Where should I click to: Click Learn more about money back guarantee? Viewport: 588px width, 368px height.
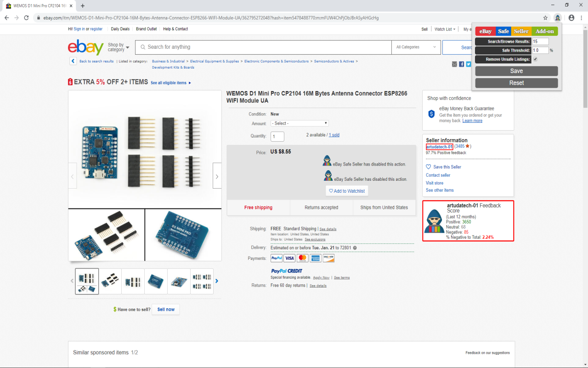pos(472,121)
